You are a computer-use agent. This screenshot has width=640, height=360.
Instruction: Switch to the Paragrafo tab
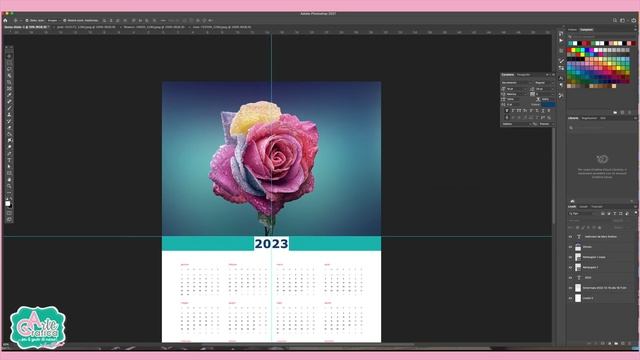click(x=523, y=75)
